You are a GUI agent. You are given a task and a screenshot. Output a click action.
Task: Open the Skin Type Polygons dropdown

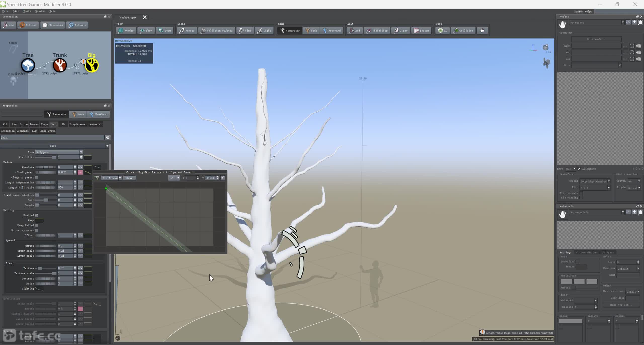59,152
